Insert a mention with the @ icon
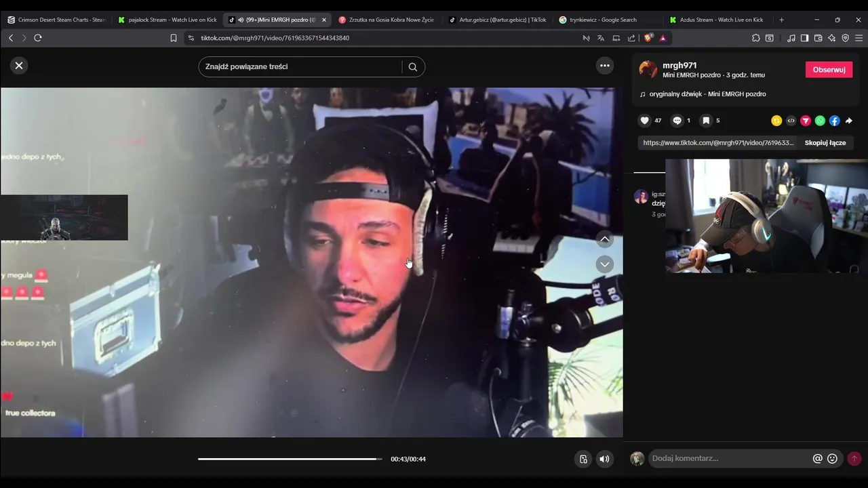868x488 pixels. pos(818,459)
